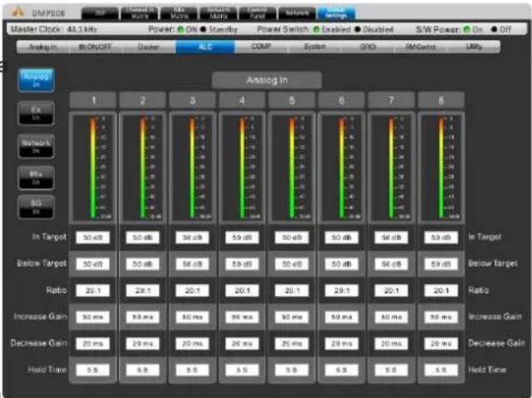Select the SG In source button
Viewport: 532px width, 398px height.
[x=36, y=207]
